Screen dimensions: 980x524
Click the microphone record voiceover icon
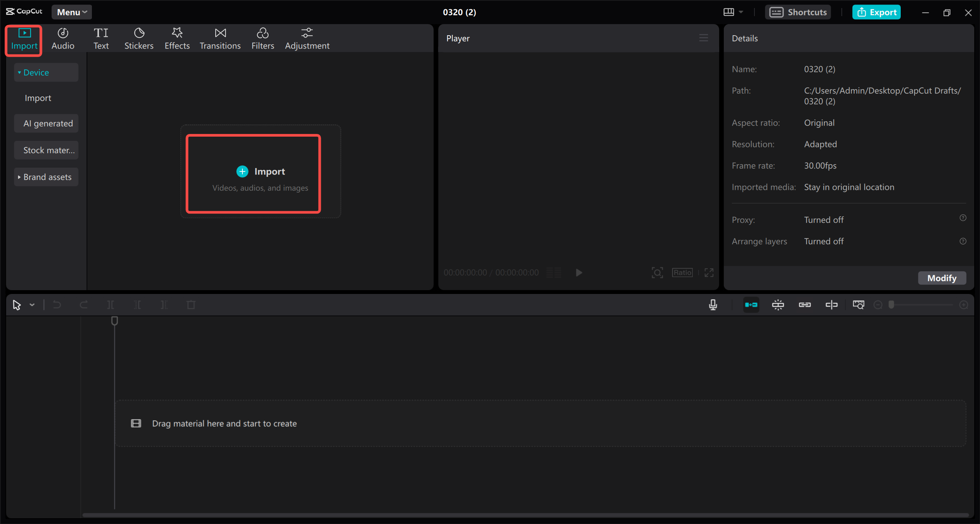pos(713,305)
